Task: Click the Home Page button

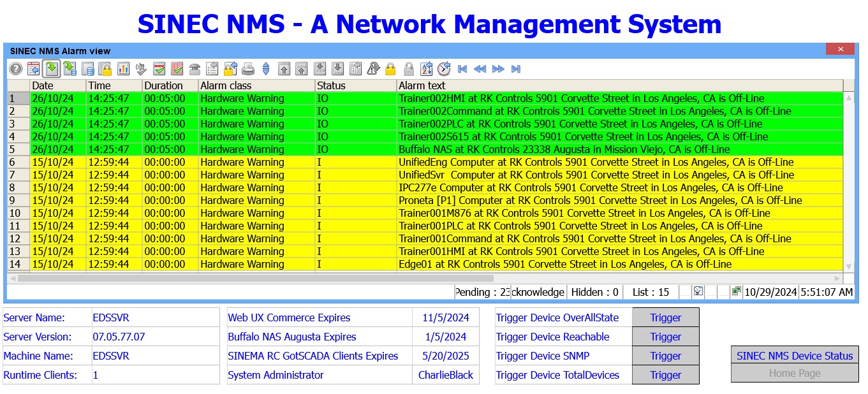Action: pos(795,374)
